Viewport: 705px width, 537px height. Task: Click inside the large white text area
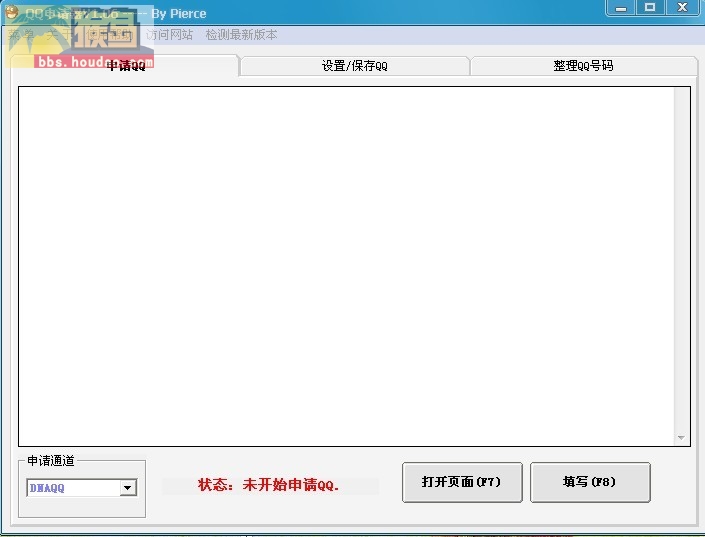(x=346, y=266)
